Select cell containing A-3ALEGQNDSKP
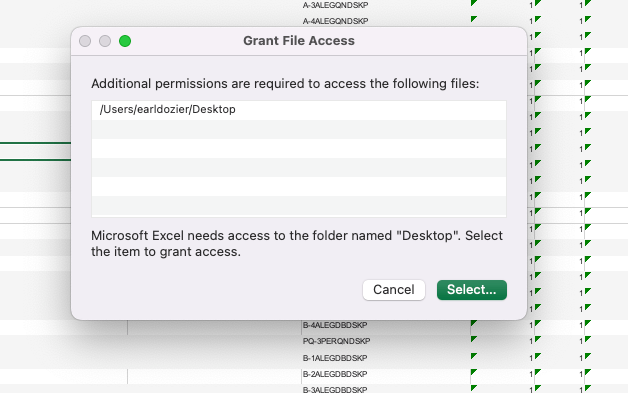This screenshot has height=393, width=628. point(386,5)
